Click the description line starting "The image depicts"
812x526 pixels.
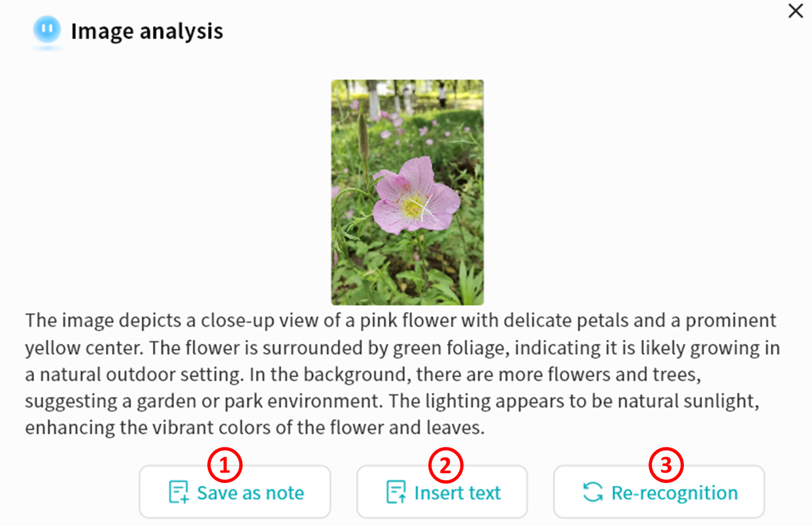pos(400,321)
